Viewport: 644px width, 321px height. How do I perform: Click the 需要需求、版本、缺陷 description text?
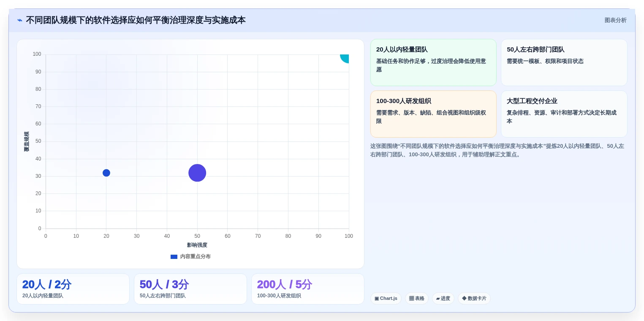[432, 117]
